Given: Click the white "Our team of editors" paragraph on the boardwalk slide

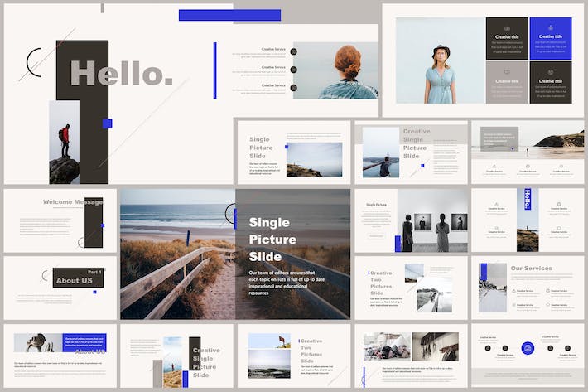Looking at the screenshot, I should click(287, 283).
